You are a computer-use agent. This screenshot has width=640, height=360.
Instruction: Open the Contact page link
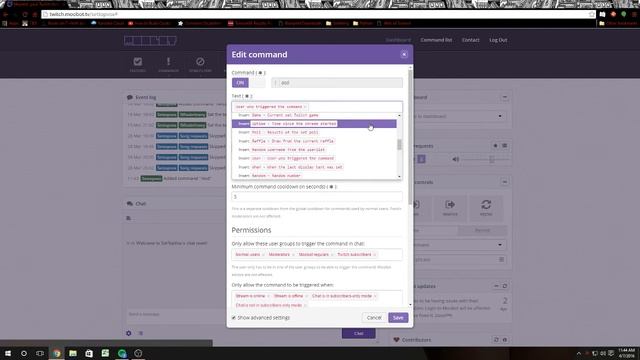pos(470,40)
